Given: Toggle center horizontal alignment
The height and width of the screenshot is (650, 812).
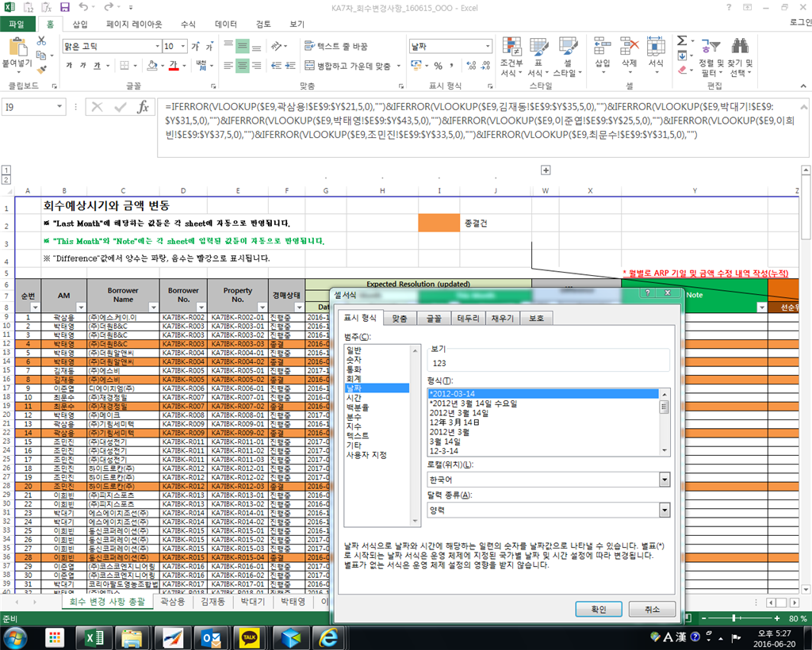Looking at the screenshot, I should (x=243, y=66).
